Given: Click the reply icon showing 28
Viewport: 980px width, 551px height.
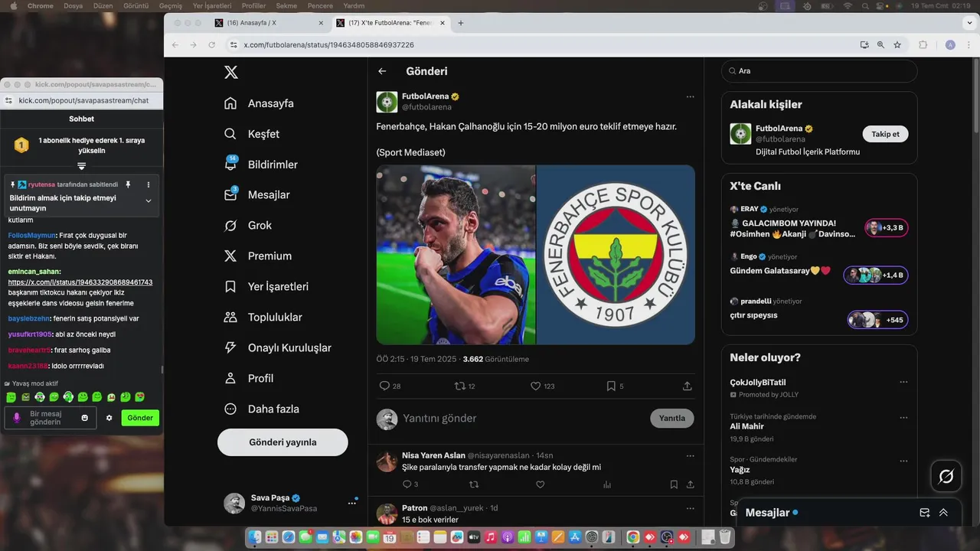Looking at the screenshot, I should 385,386.
